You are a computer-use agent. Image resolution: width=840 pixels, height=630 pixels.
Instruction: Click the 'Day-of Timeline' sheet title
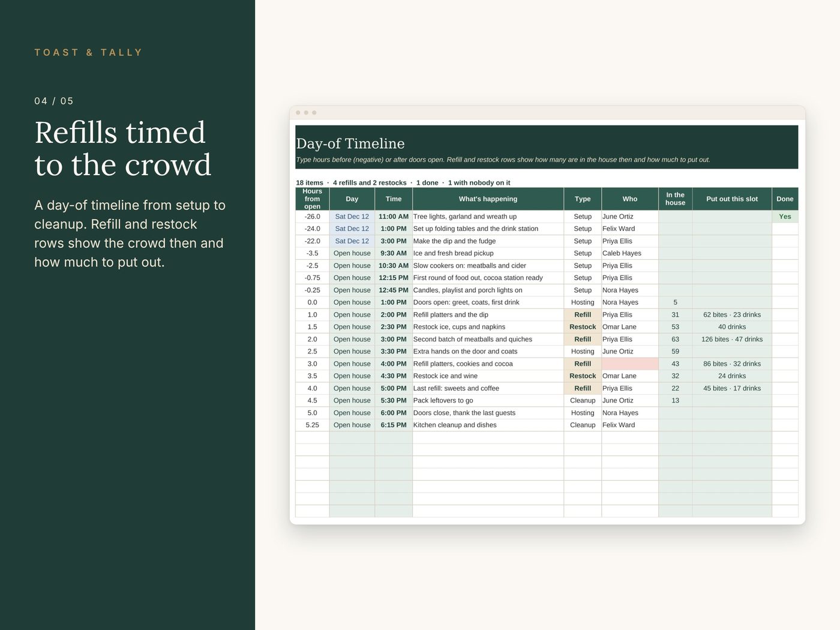pyautogui.click(x=350, y=143)
